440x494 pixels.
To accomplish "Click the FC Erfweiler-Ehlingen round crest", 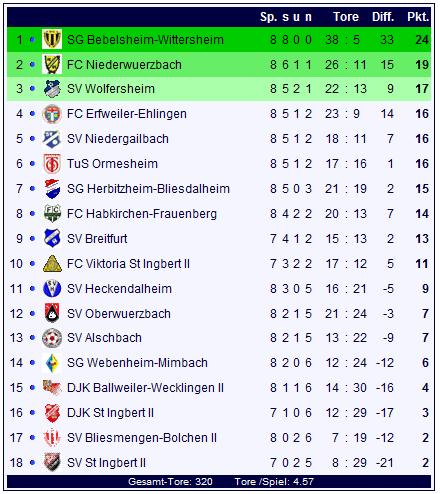I will pyautogui.click(x=52, y=114).
